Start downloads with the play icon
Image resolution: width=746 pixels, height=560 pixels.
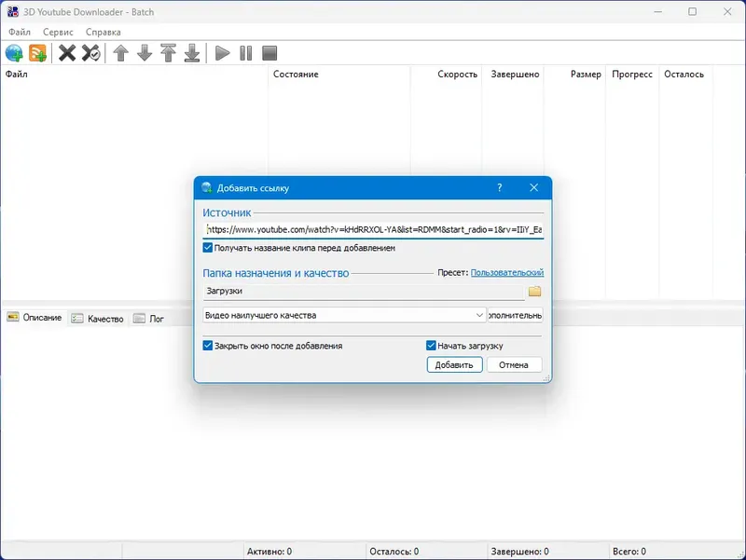pyautogui.click(x=221, y=53)
